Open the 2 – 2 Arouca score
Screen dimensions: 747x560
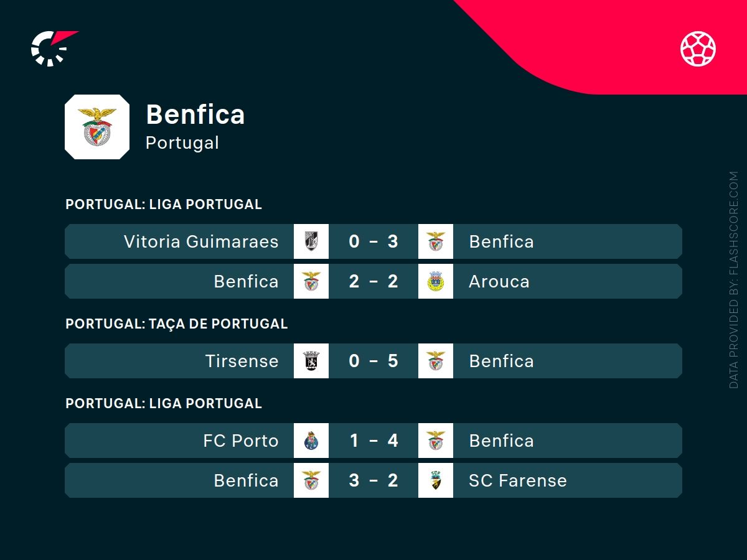click(374, 281)
